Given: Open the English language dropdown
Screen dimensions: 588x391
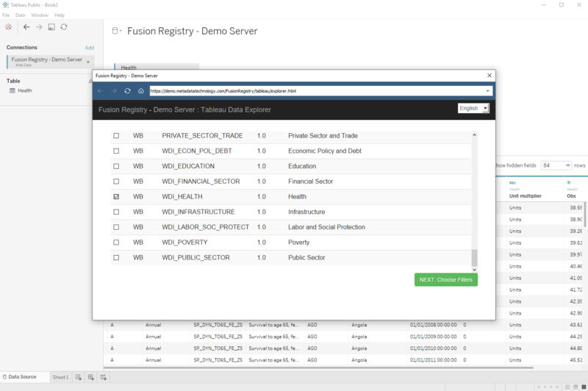Looking at the screenshot, I should (473, 108).
